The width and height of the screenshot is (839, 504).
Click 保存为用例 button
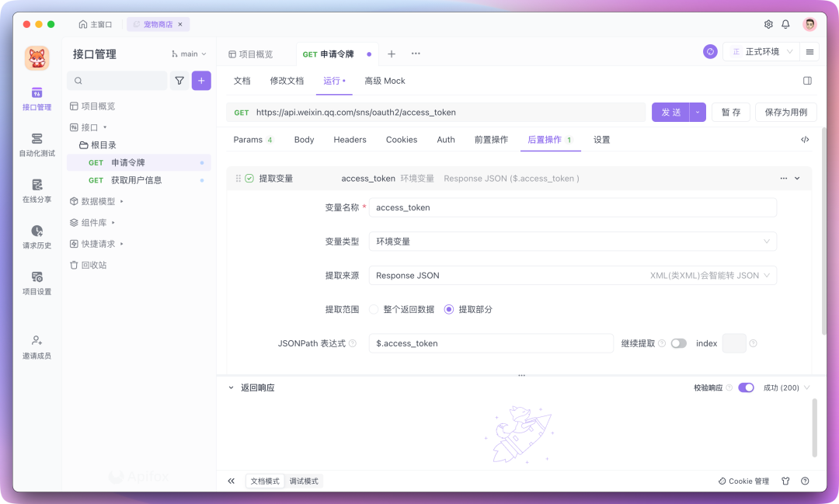tap(786, 113)
